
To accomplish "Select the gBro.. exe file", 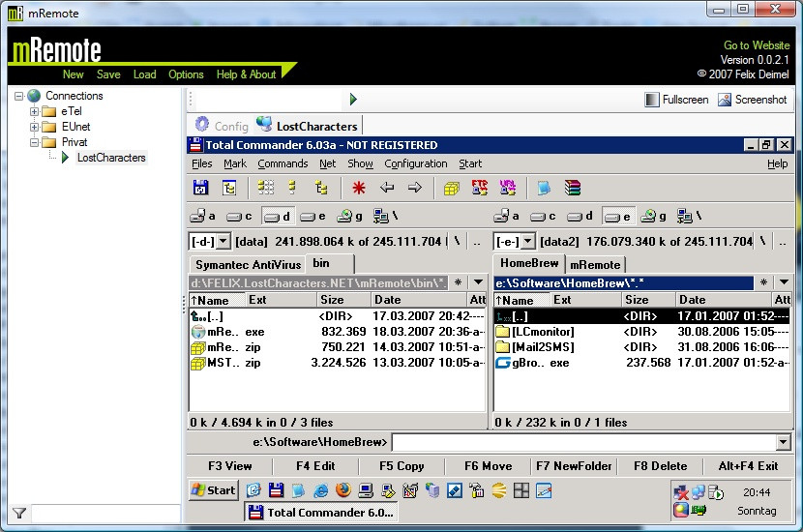I will click(x=642, y=363).
